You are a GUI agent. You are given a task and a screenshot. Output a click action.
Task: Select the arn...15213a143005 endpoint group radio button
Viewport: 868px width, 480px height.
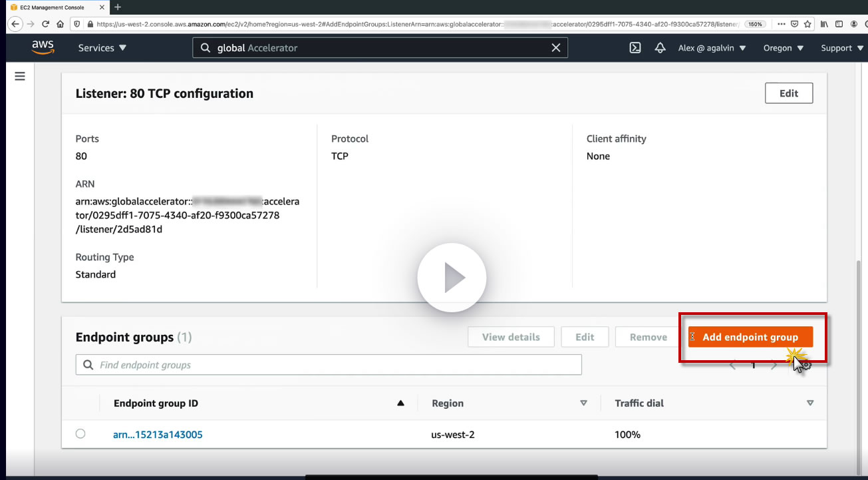click(80, 433)
